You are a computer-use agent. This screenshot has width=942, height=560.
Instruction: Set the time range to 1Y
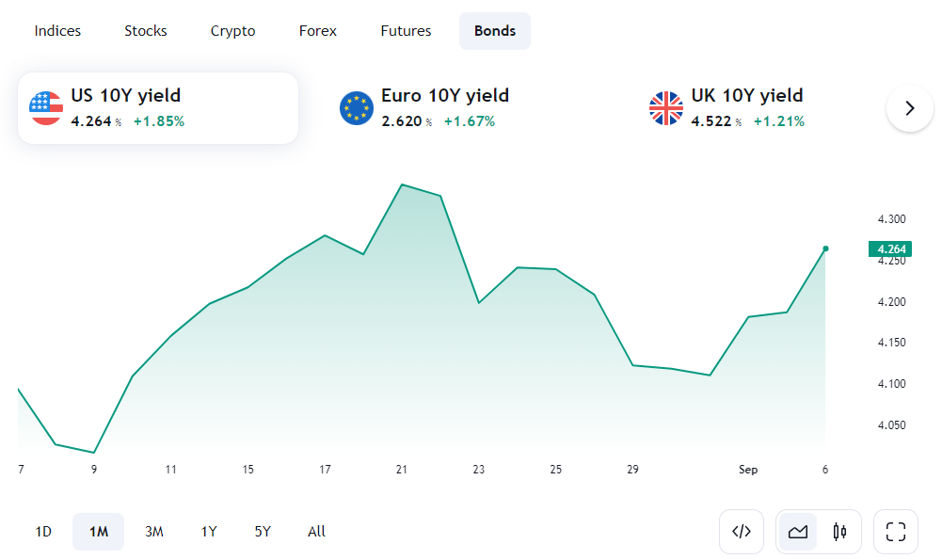[209, 532]
